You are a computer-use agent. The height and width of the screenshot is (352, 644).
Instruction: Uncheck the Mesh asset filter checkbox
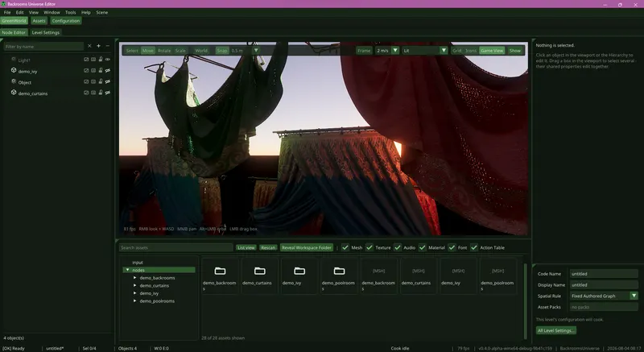pos(345,247)
